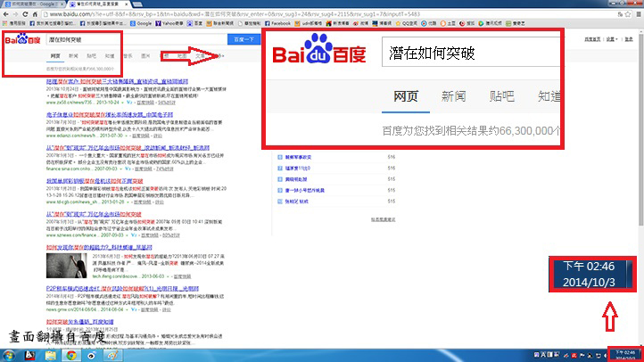Open Windows Explorer from the taskbar
644x362 pixels.
pos(51,355)
